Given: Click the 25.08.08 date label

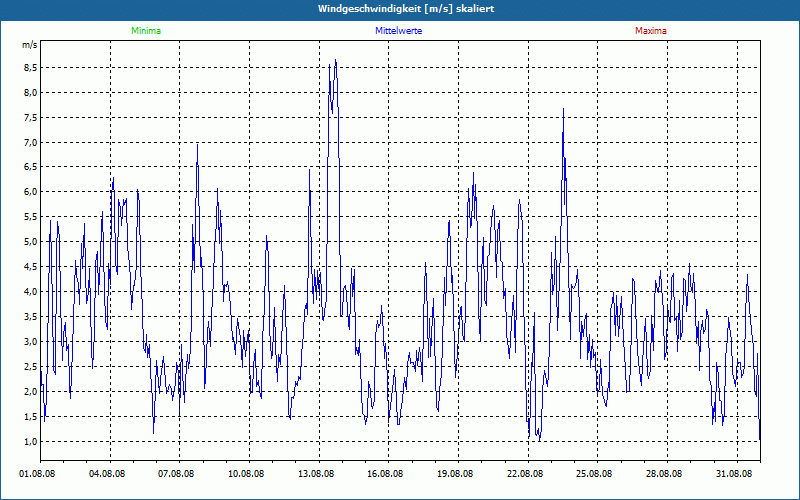Looking at the screenshot, I should click(594, 474).
